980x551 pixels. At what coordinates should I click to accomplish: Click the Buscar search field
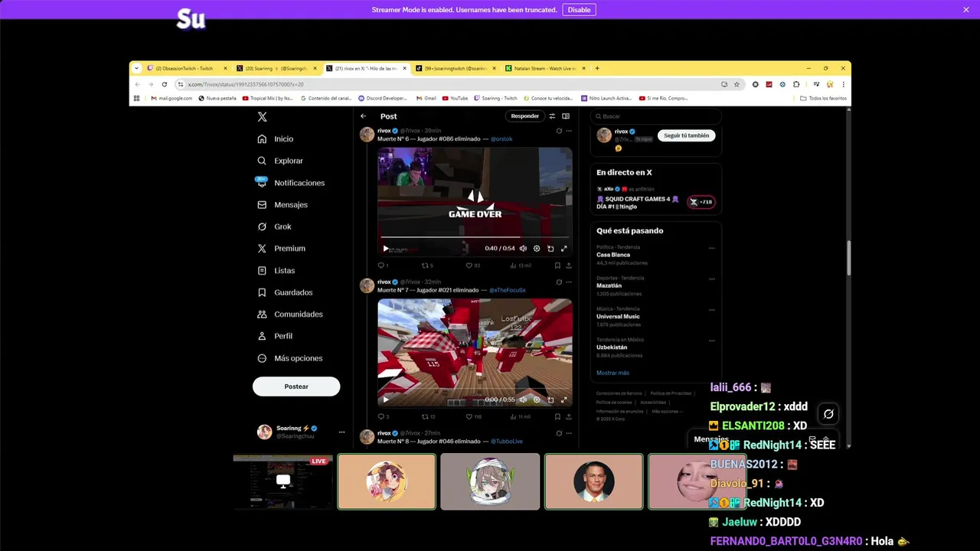[x=656, y=116]
